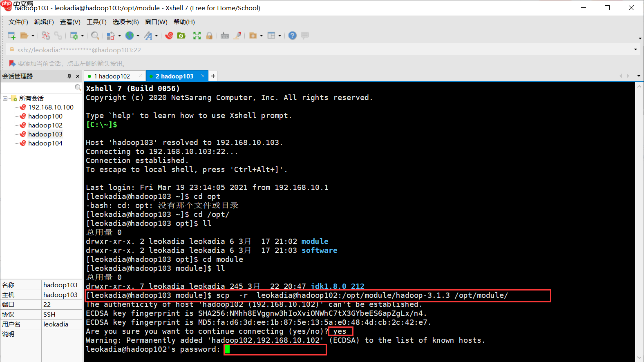Expand the address bar dropdown arrow

point(635,50)
